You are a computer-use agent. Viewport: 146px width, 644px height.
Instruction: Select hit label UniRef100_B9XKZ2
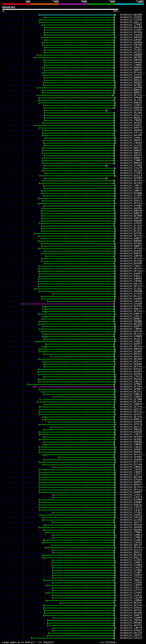[x=131, y=354]
